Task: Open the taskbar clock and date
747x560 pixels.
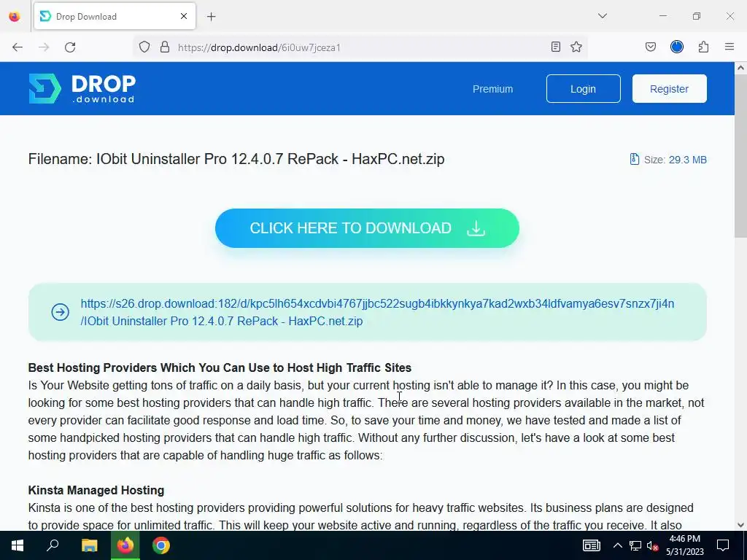Action: coord(684,545)
